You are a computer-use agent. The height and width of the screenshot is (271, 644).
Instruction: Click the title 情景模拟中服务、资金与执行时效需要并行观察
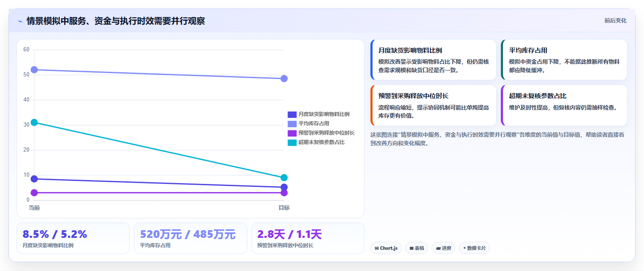(116, 21)
